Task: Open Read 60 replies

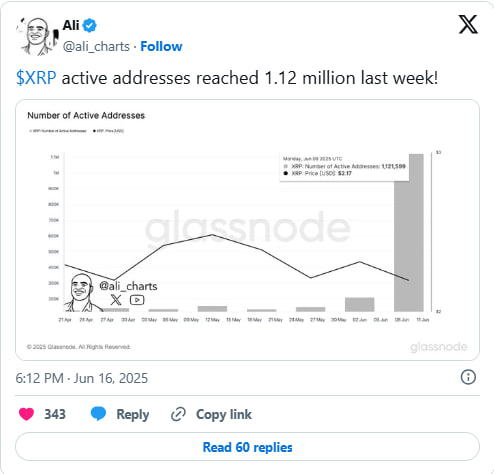Action: point(247,447)
